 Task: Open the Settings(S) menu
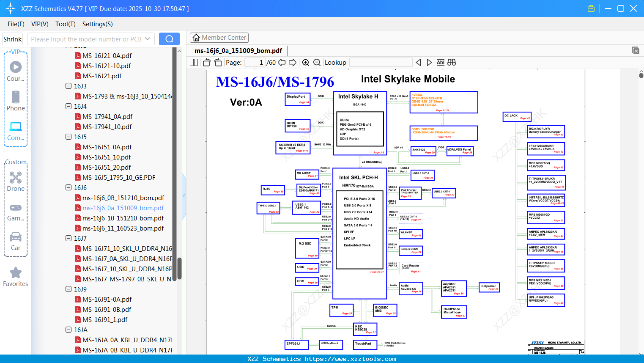click(98, 24)
